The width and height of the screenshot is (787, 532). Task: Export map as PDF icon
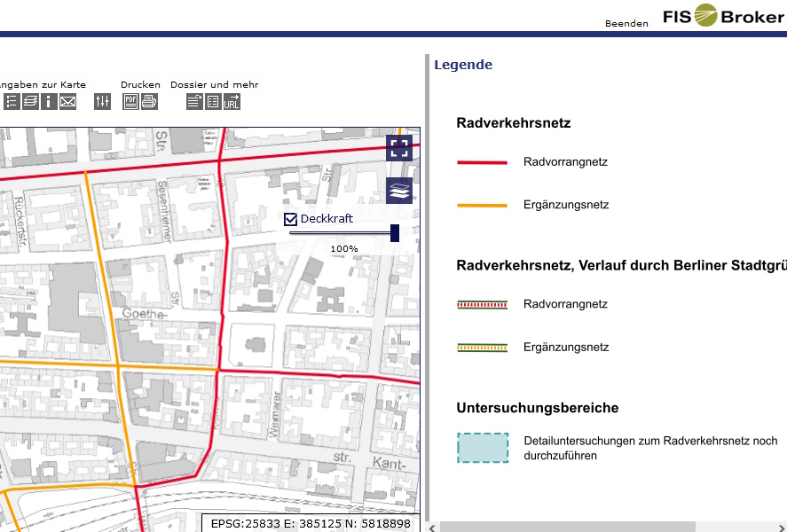click(130, 101)
